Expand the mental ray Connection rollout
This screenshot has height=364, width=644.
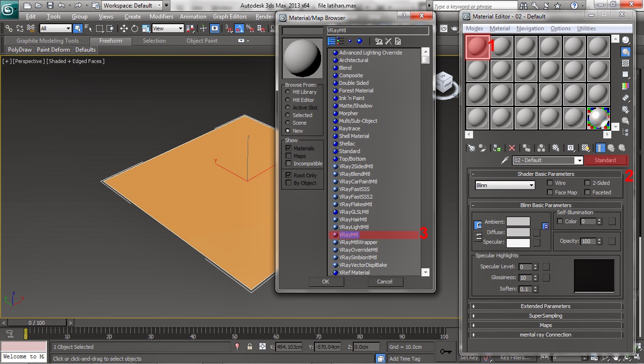tap(546, 335)
